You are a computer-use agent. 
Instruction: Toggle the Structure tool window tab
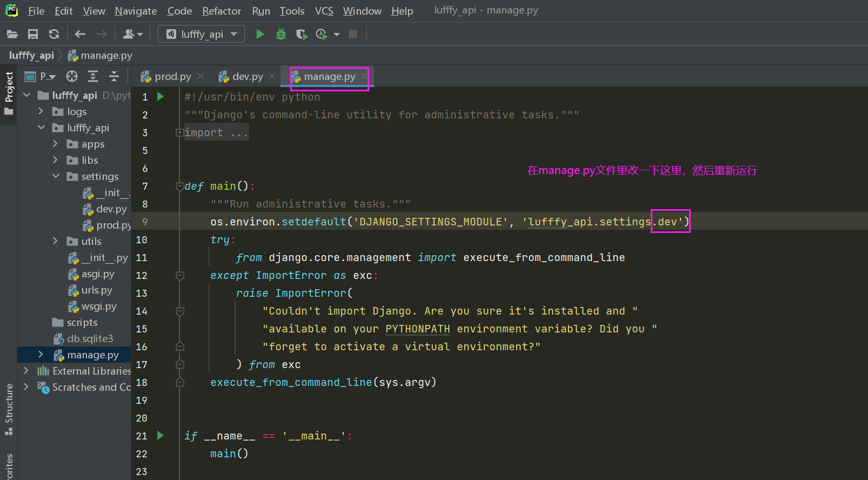[9, 409]
